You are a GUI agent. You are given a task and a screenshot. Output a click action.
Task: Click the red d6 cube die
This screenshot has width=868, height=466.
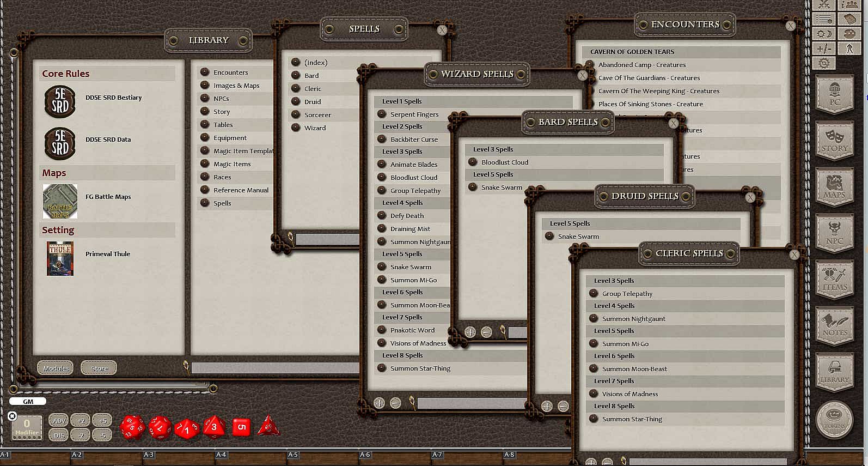click(241, 427)
